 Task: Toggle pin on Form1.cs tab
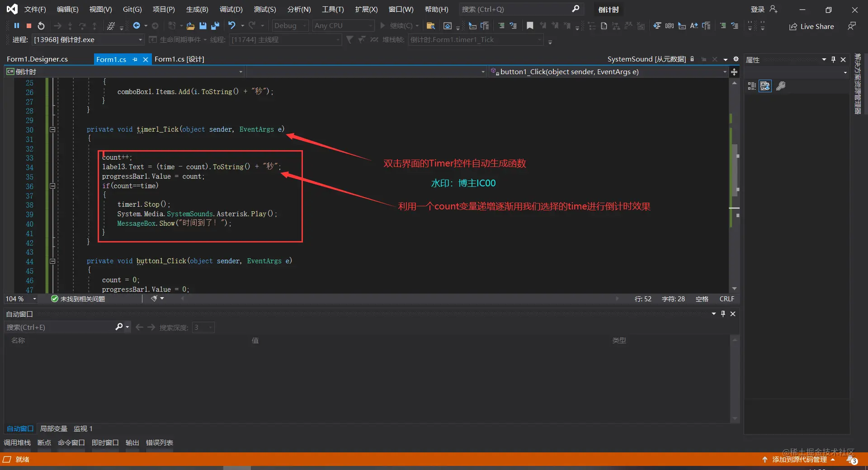click(x=135, y=59)
